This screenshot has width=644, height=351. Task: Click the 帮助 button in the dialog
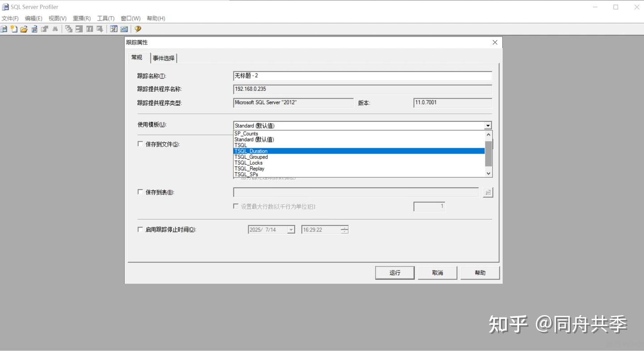pyautogui.click(x=480, y=273)
